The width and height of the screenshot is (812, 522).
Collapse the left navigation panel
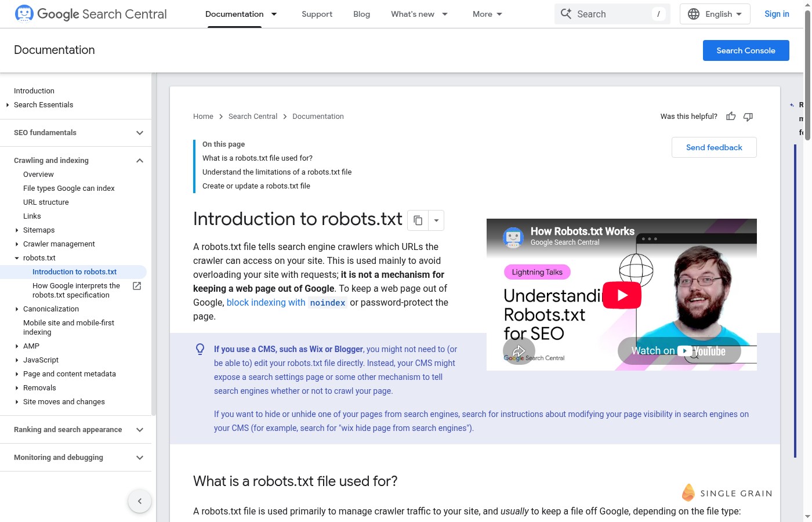[140, 501]
